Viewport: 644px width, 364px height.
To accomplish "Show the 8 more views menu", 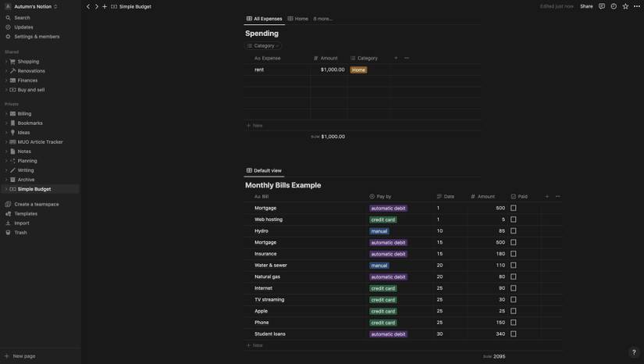I will [323, 19].
